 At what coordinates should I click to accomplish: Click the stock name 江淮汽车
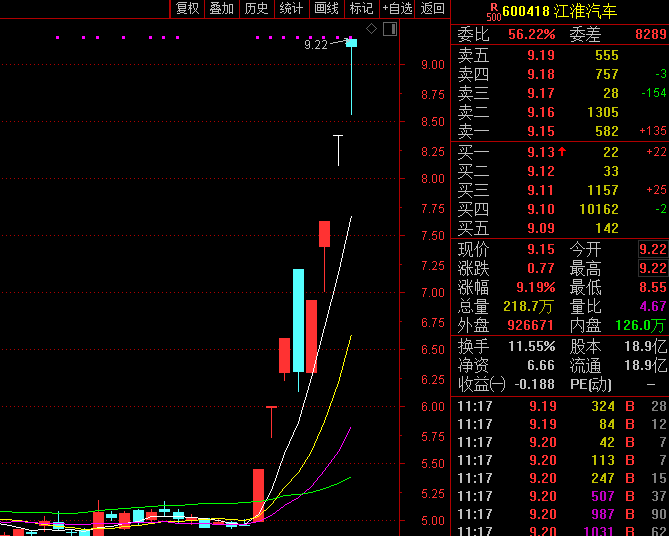tap(588, 12)
